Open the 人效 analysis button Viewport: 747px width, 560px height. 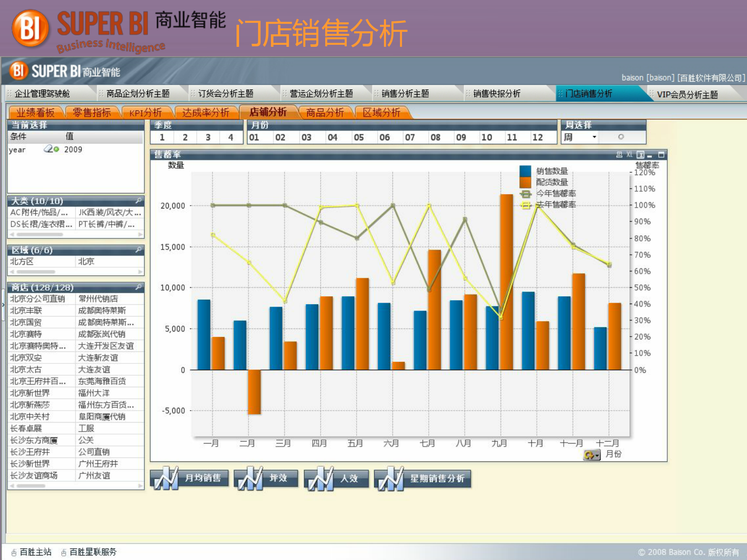[x=337, y=478]
